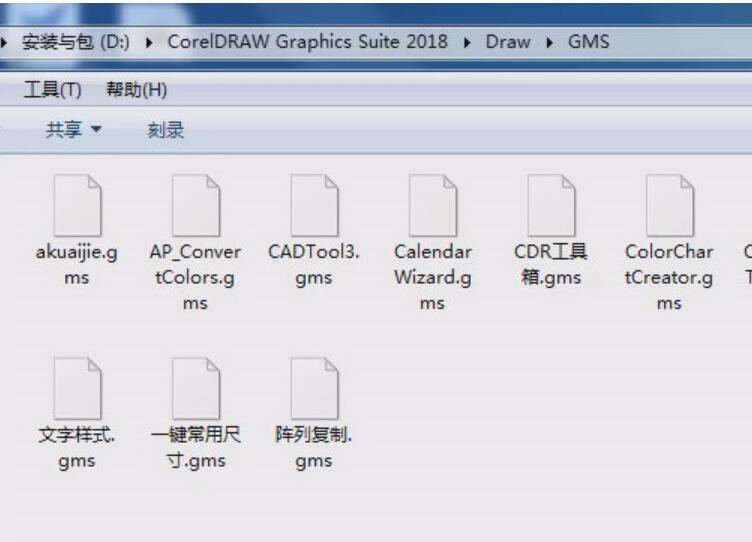The height and width of the screenshot is (542, 752).
Task: Select the CADTool3.gms file icon
Action: 315,205
